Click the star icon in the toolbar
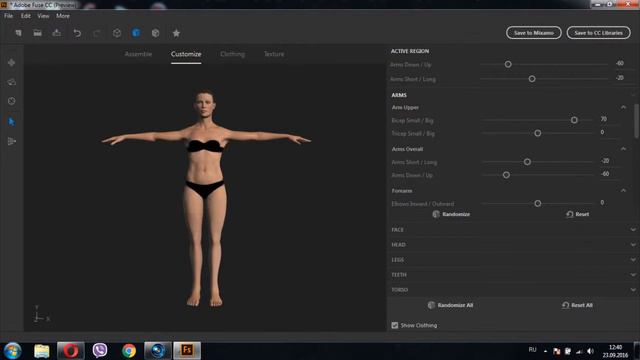 (x=176, y=33)
